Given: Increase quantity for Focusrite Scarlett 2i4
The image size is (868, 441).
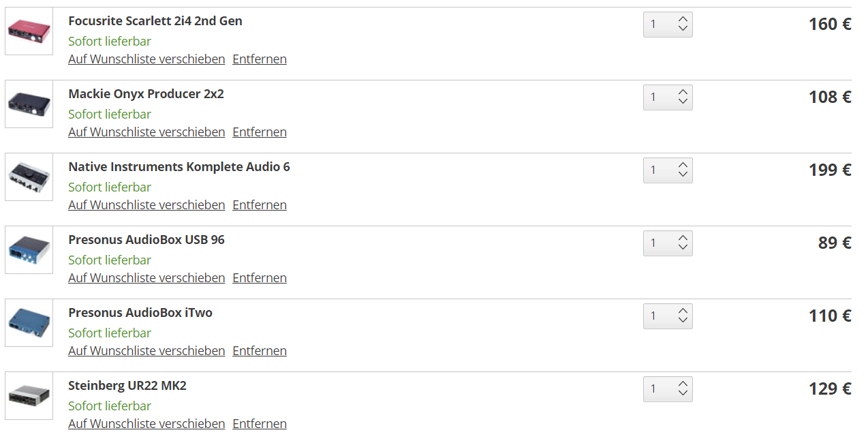Looking at the screenshot, I should click(x=683, y=19).
